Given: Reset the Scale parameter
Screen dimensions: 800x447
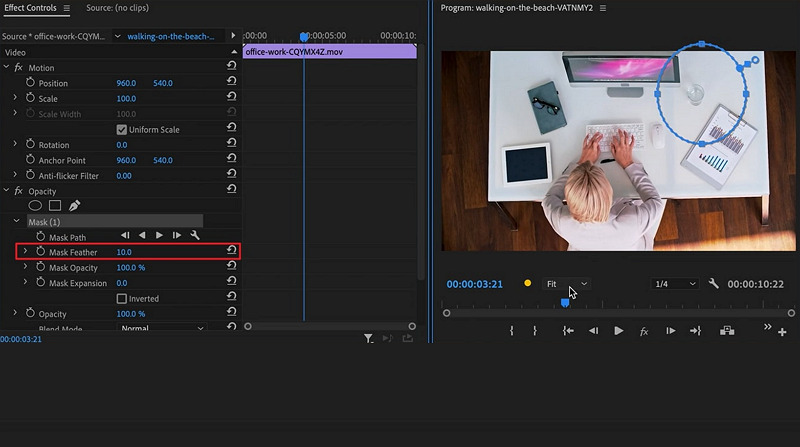Looking at the screenshot, I should coord(232,96).
